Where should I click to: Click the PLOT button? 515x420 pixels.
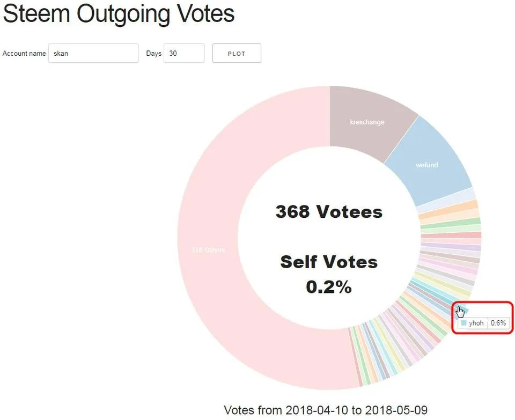(x=237, y=53)
